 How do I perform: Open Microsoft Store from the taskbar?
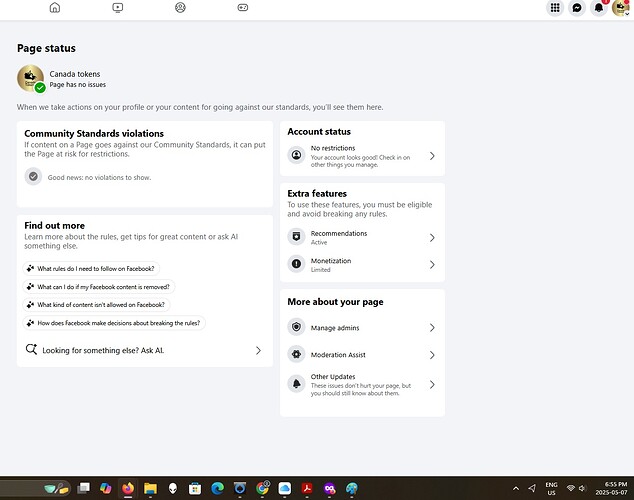[195, 488]
